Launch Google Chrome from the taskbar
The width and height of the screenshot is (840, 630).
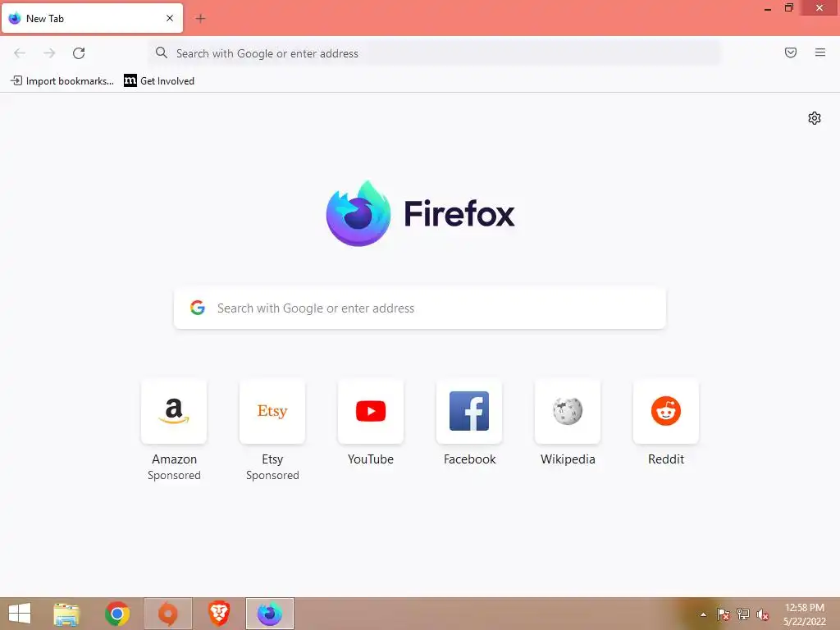(x=116, y=614)
